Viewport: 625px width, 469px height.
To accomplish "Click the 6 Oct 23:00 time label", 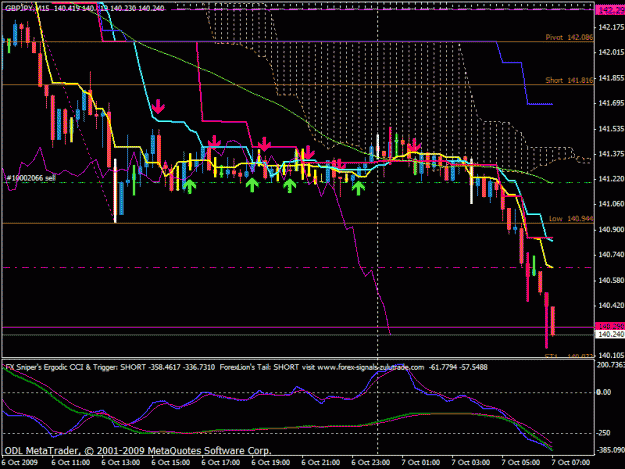I will pos(371,463).
